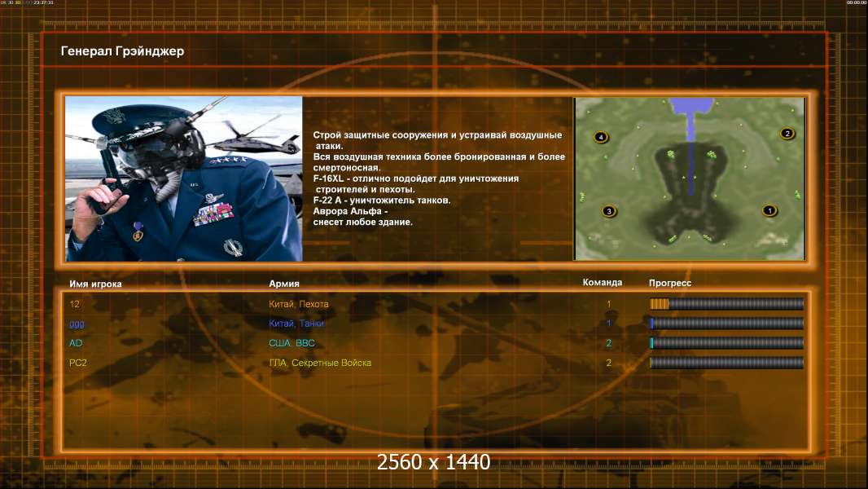Click team number for player PC2
This screenshot has height=489, width=868.
click(609, 363)
